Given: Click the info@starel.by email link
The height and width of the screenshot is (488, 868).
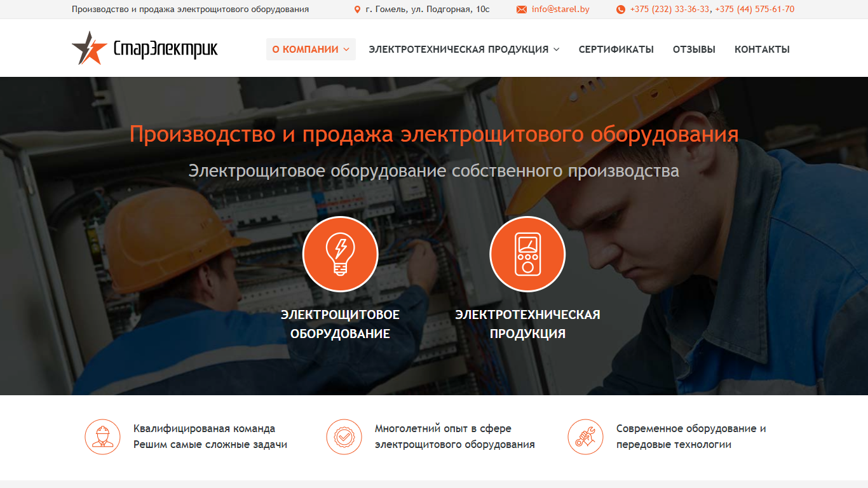Looking at the screenshot, I should click(x=560, y=10).
